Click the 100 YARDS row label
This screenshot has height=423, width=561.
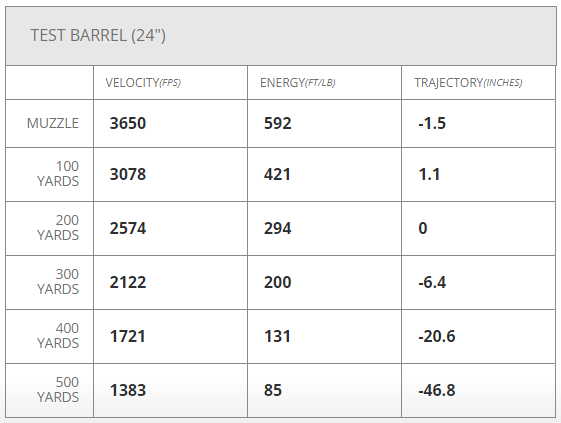(x=58, y=174)
